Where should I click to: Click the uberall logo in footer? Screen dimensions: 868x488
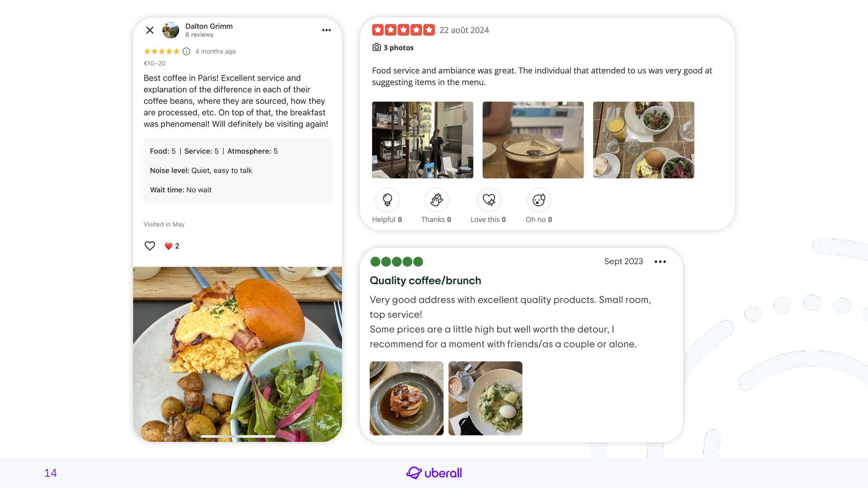click(434, 473)
